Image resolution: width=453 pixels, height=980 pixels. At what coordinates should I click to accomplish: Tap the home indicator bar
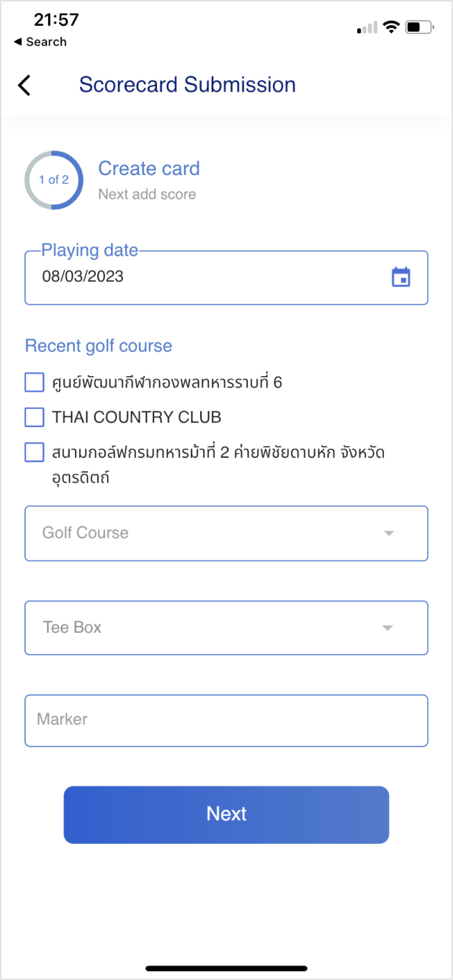pos(226,968)
